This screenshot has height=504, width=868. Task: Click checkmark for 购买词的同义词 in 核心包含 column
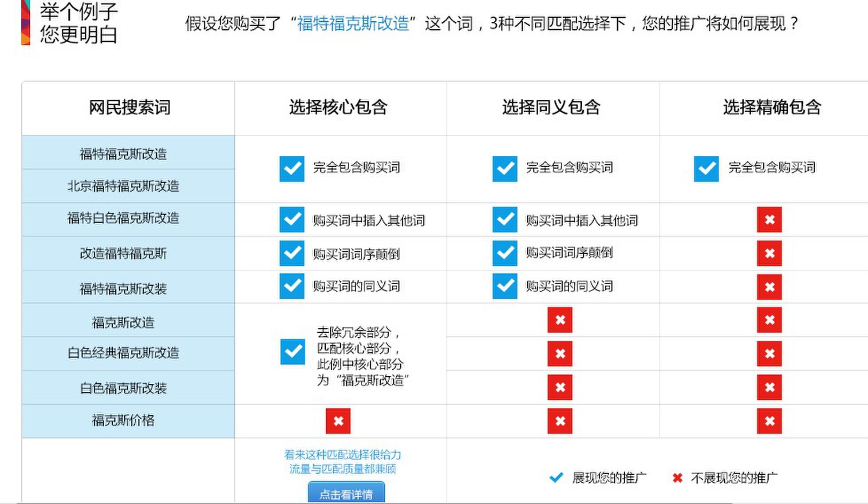(x=292, y=286)
